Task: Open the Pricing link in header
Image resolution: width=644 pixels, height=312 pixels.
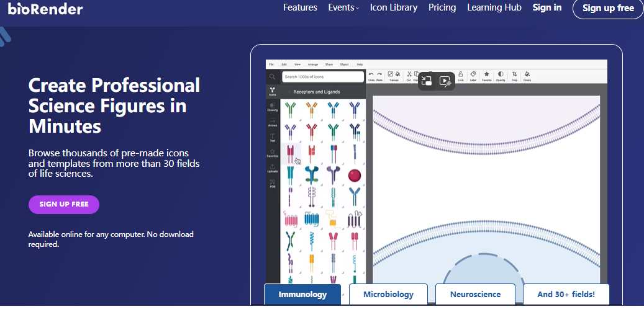Action: (x=442, y=7)
